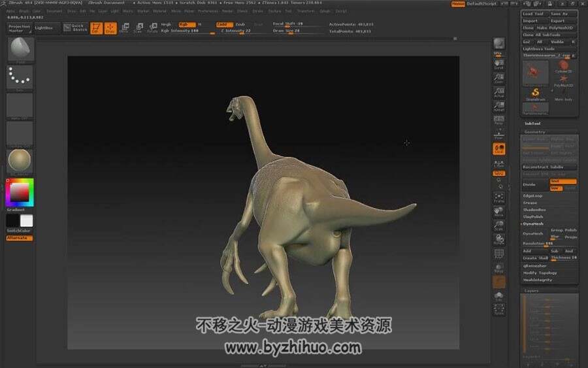Click Save As button
588x368 pixels.
click(x=563, y=14)
